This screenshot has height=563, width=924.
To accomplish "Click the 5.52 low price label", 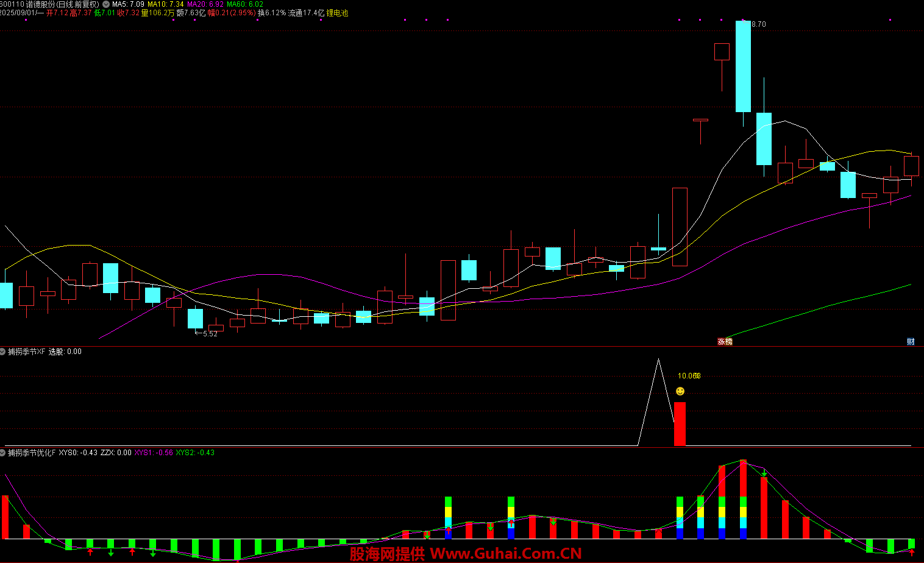I will tap(210, 334).
